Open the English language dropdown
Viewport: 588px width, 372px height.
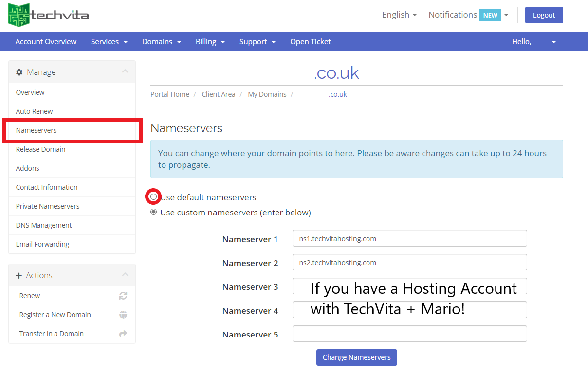click(x=399, y=15)
